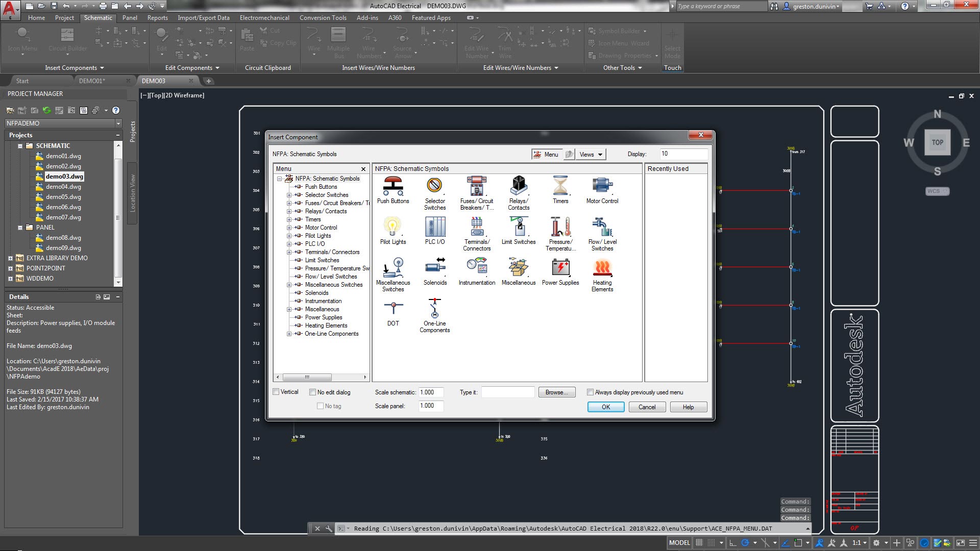Enable the No edit dialog checkbox
The image size is (980, 551).
[313, 391]
